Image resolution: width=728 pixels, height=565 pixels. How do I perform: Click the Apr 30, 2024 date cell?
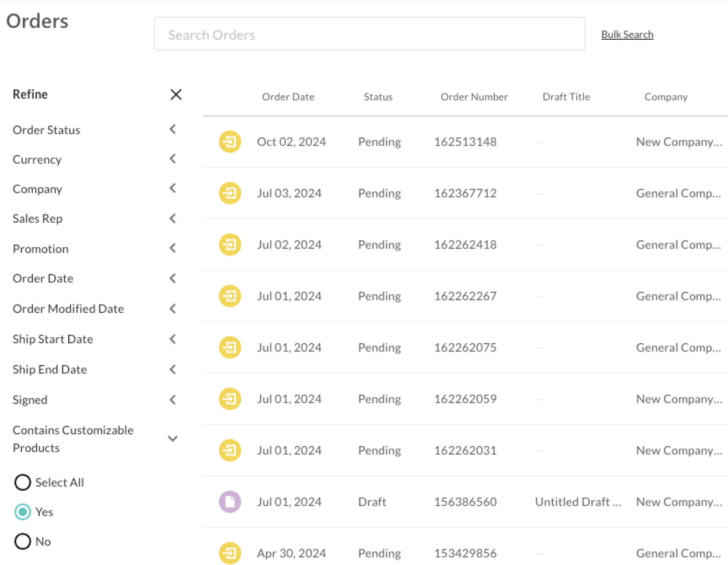coord(292,553)
